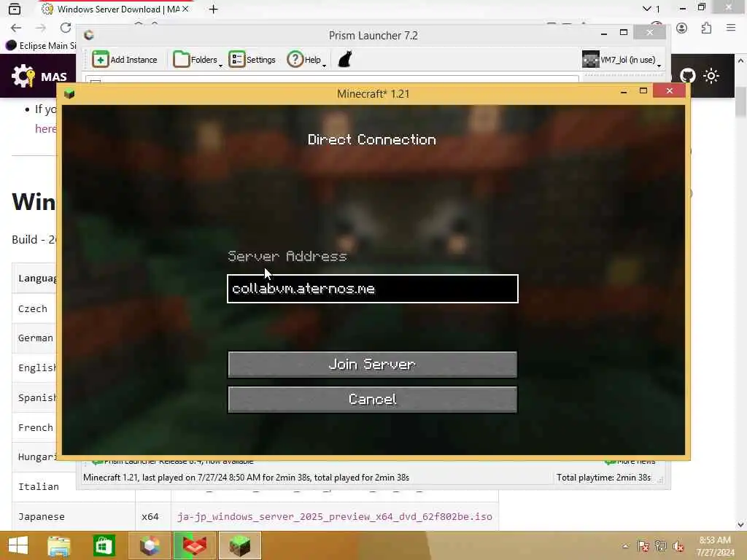The height and width of the screenshot is (560, 747).
Task: Focus the Server Address input field
Action: coord(373,289)
